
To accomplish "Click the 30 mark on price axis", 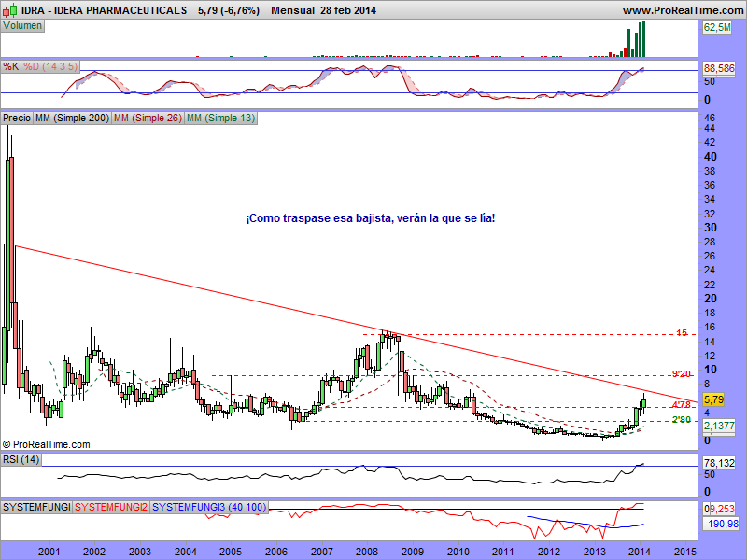I will (711, 227).
